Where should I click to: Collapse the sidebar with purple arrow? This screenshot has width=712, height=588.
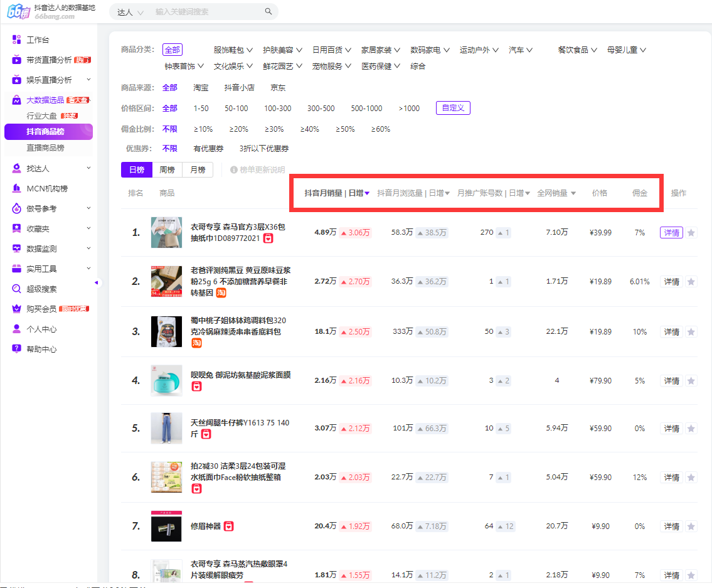tap(96, 283)
